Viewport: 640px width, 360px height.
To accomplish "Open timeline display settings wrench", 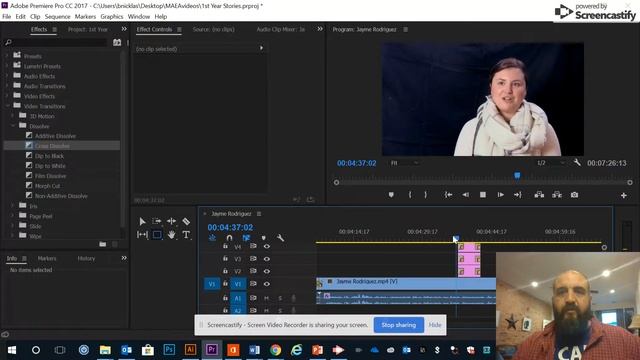I will [x=280, y=238].
